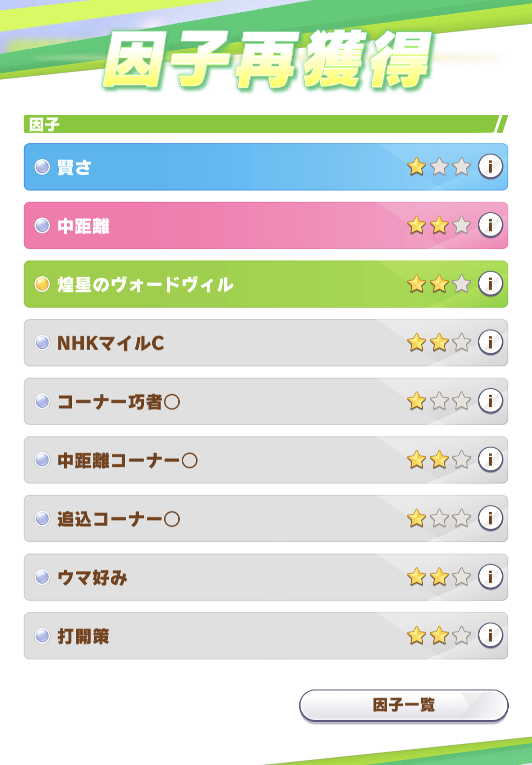Select the NHKマイルC radio button
532x765 pixels.
(42, 343)
